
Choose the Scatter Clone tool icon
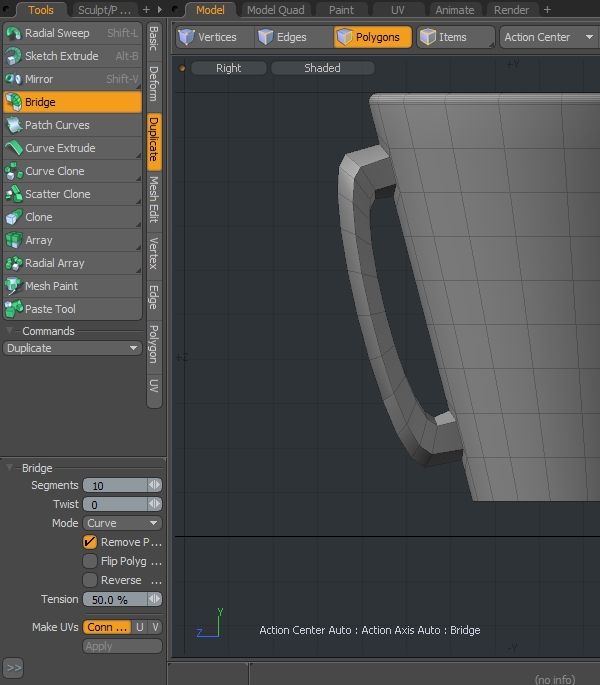point(14,194)
